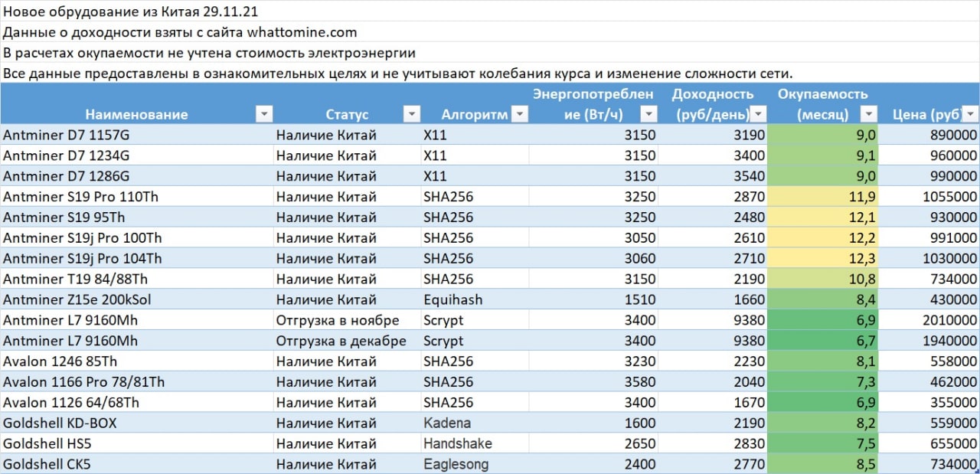Select status cell 'Отгрузка в ноябре'

point(348,321)
